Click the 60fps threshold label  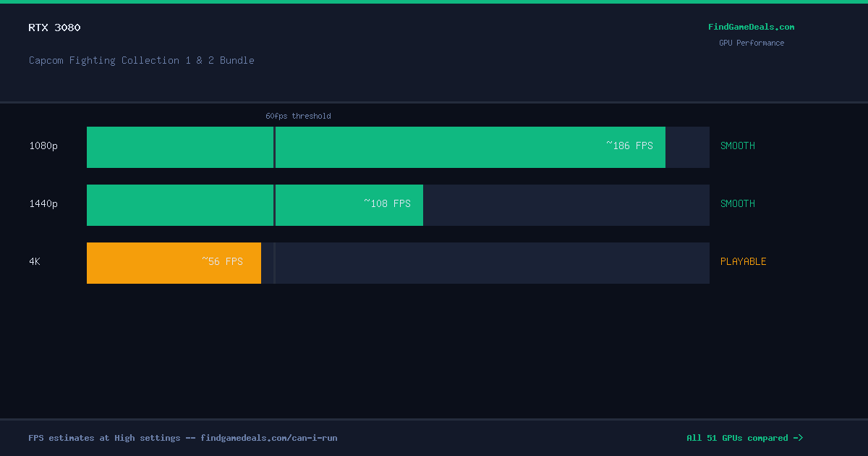point(298,116)
